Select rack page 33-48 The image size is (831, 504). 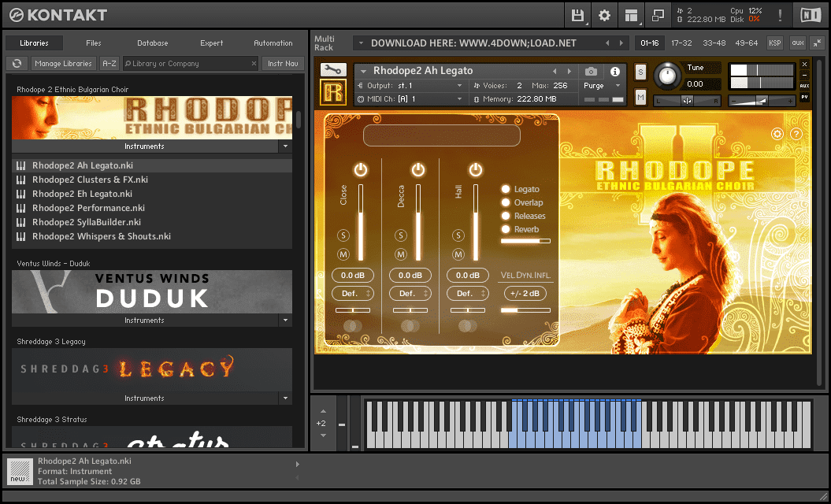714,43
